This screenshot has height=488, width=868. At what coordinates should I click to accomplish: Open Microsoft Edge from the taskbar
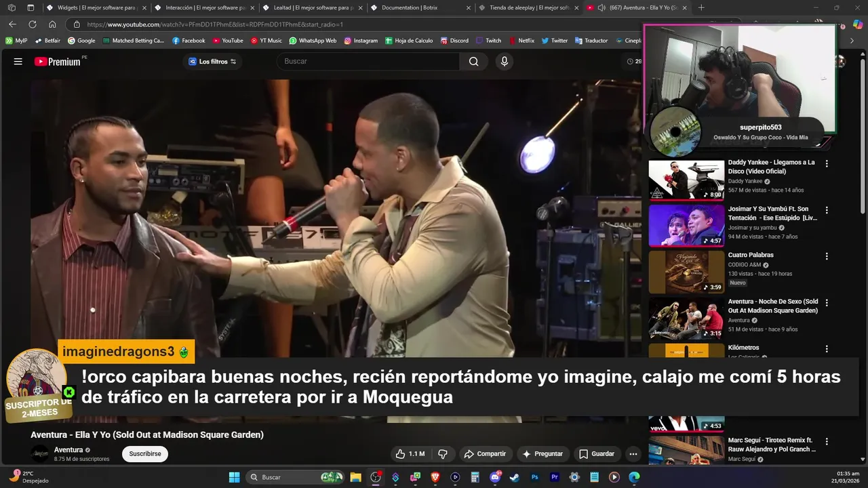(634, 477)
